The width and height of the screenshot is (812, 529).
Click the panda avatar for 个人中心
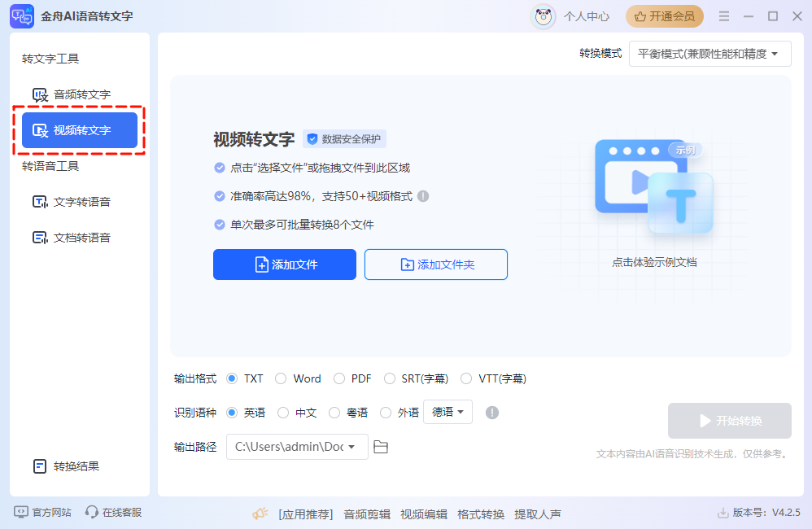click(543, 15)
